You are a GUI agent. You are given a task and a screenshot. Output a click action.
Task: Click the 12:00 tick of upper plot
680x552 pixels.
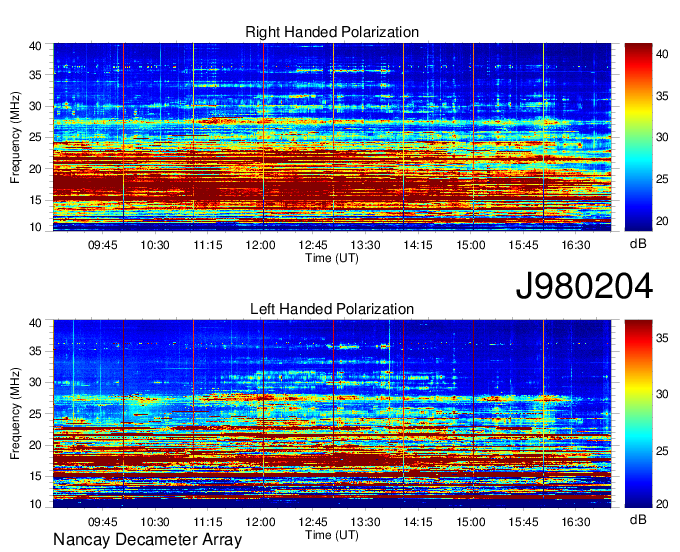pos(260,245)
